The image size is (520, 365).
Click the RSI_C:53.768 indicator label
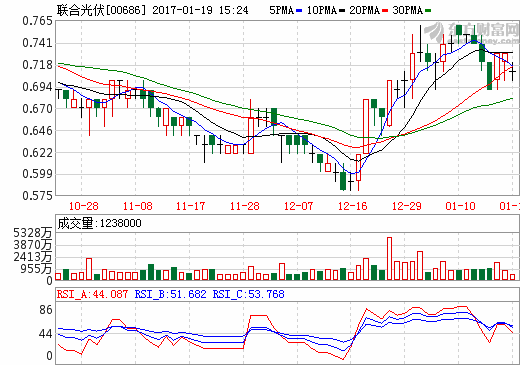pyautogui.click(x=249, y=294)
